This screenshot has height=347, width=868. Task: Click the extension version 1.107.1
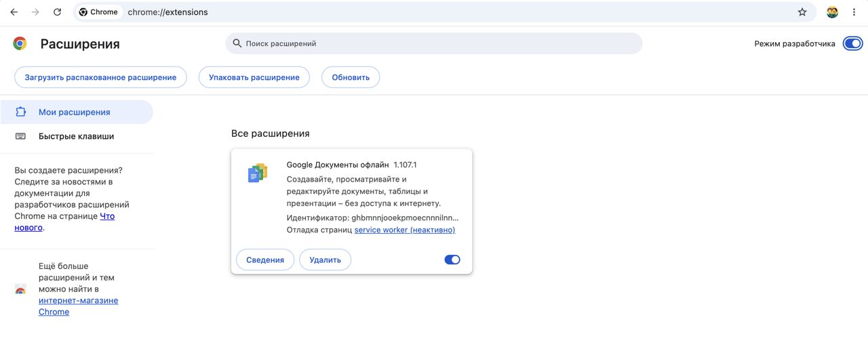tap(405, 165)
